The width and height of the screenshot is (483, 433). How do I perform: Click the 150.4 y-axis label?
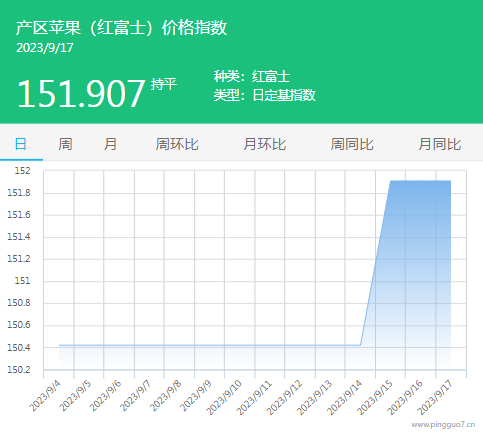click(x=19, y=348)
